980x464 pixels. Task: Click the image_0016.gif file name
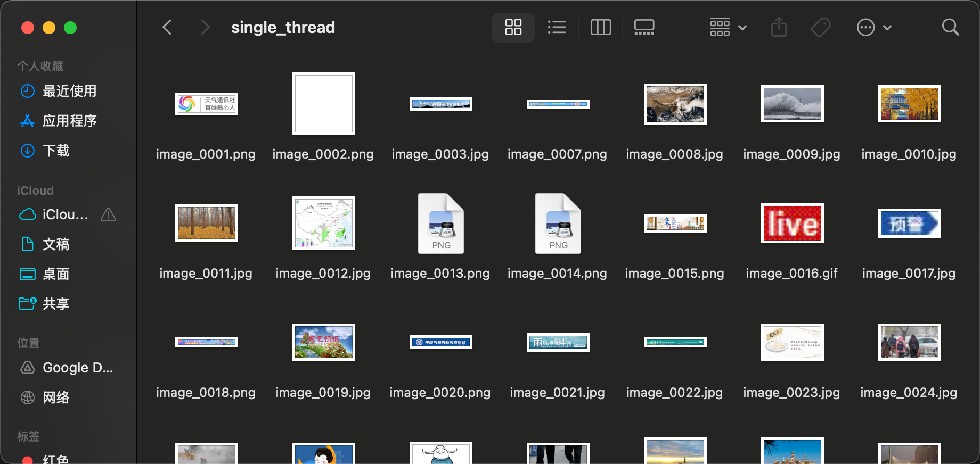point(792,274)
